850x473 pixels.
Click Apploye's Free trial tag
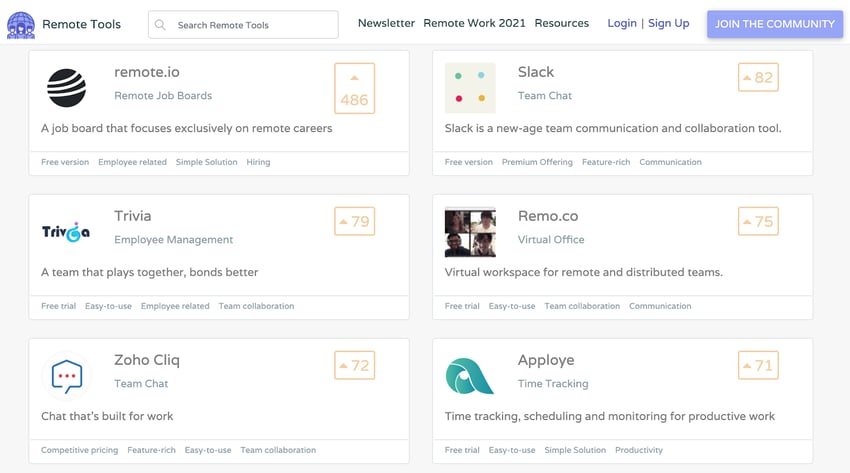tap(462, 450)
